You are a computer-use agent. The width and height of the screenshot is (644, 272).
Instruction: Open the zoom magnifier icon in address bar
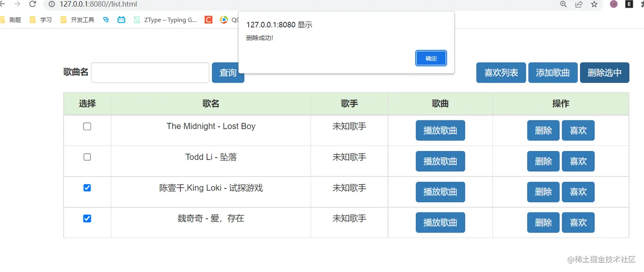pyautogui.click(x=563, y=4)
